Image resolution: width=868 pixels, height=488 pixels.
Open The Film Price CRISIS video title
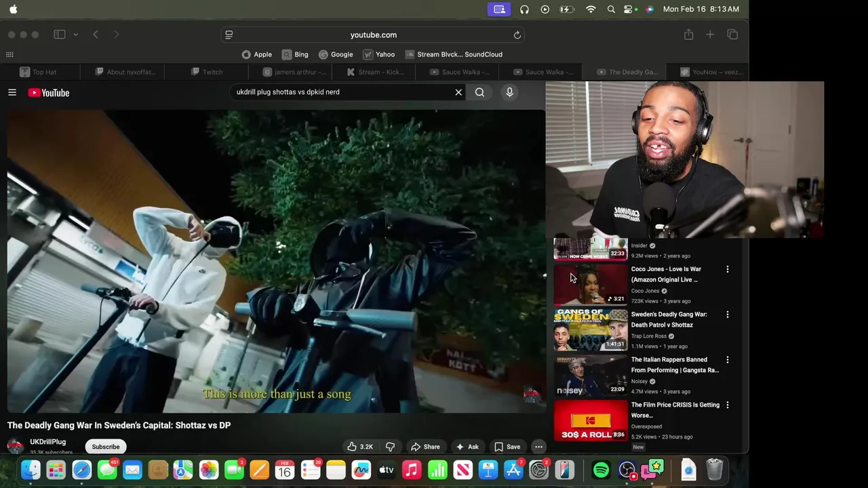pos(675,410)
